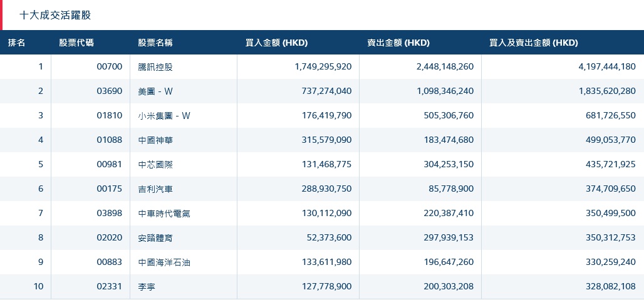
Task: Select stock name 騰訊控股
Action: [155, 66]
